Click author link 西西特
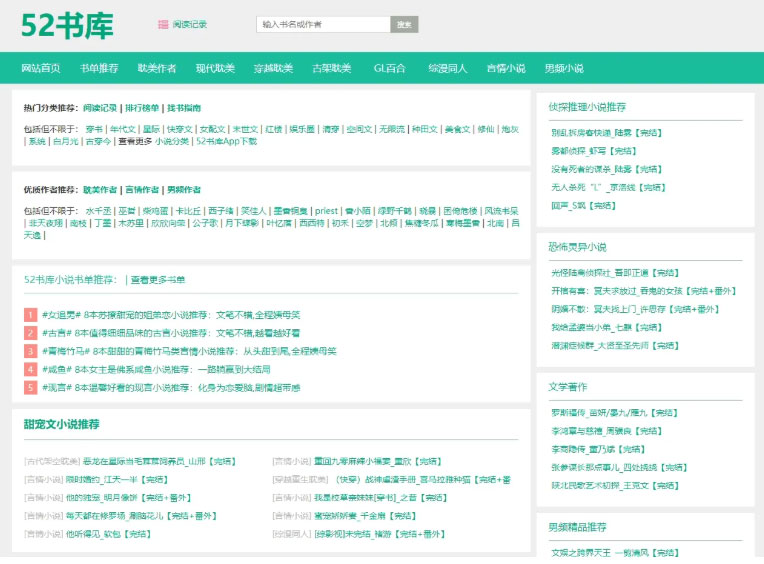This screenshot has width=764, height=564. point(312,223)
